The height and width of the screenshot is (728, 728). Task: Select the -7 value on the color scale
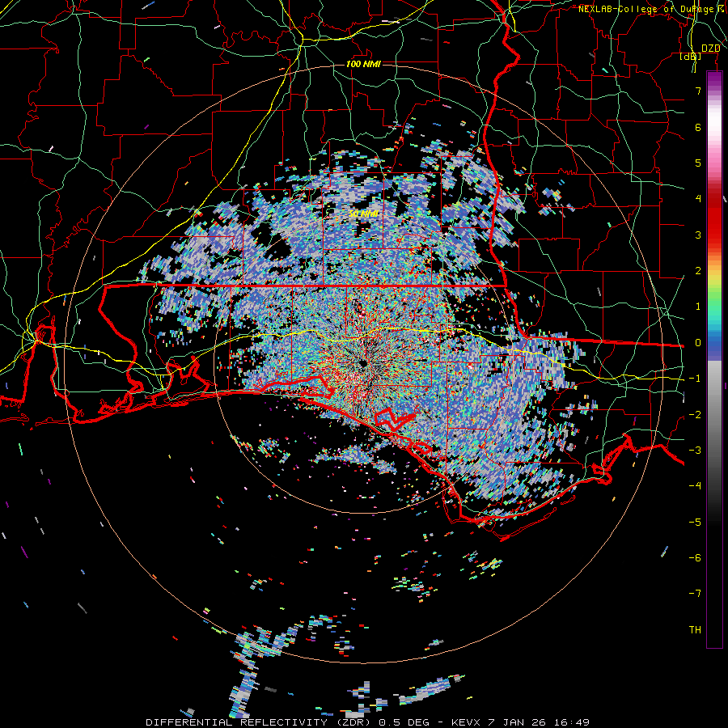(x=695, y=594)
